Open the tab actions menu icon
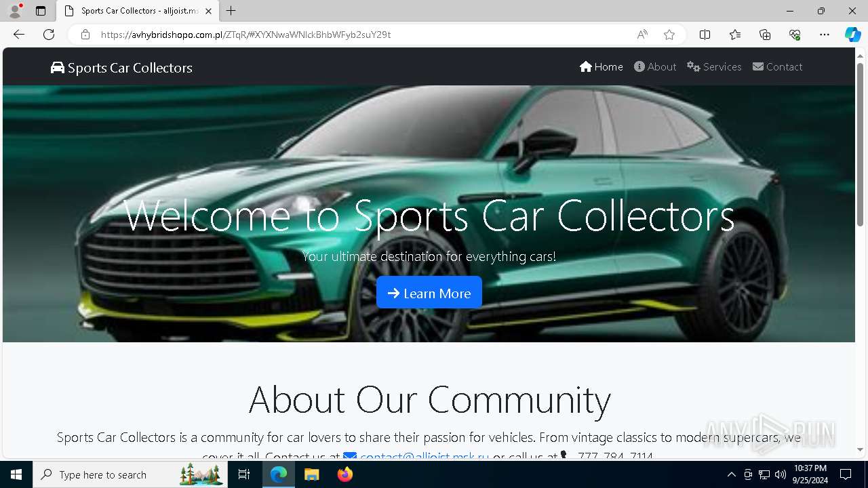 41,11
